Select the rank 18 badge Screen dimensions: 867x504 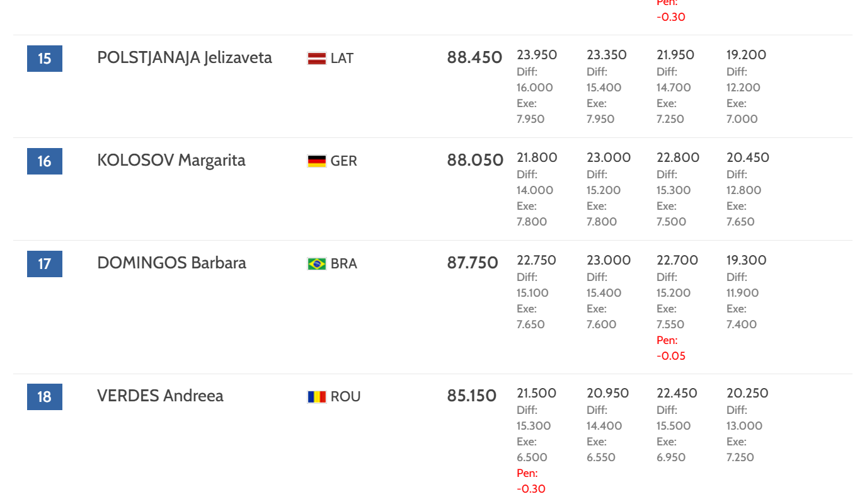point(45,397)
